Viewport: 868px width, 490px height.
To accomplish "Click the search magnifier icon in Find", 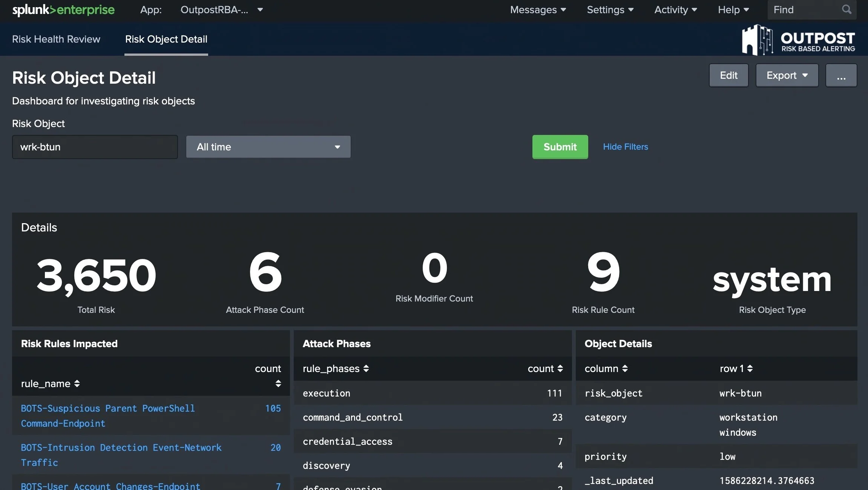I will click(x=847, y=9).
